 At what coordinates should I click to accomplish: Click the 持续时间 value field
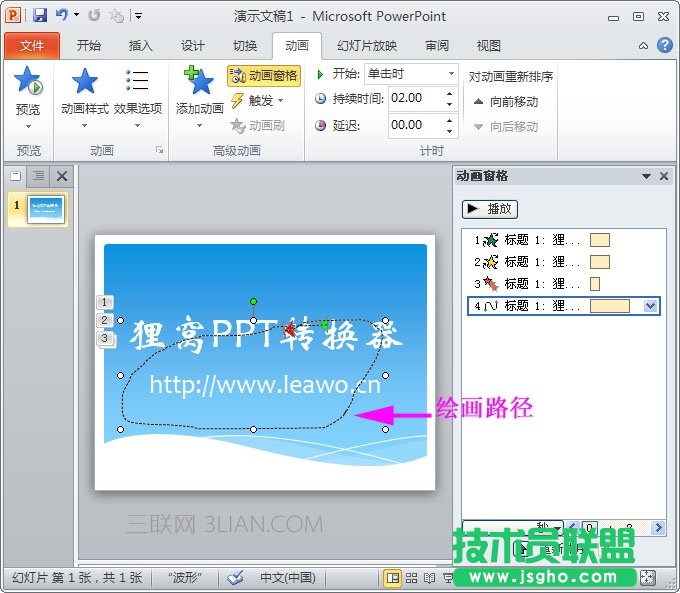pyautogui.click(x=415, y=98)
